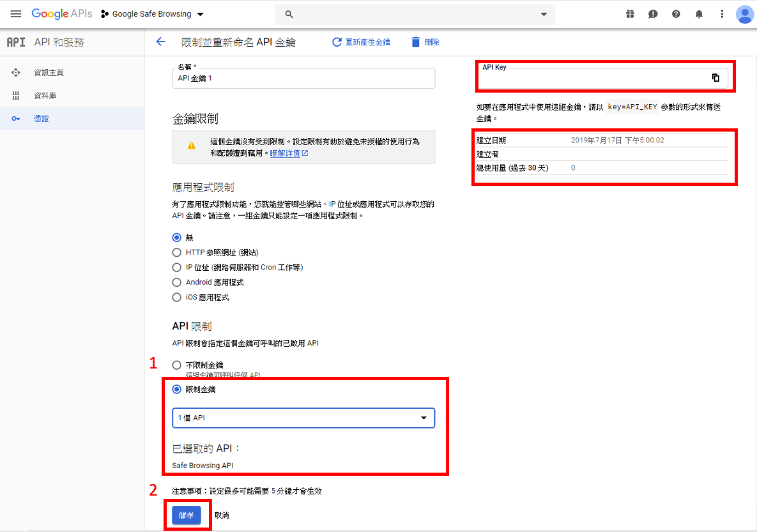Delete the API key
757x532 pixels.
click(424, 42)
